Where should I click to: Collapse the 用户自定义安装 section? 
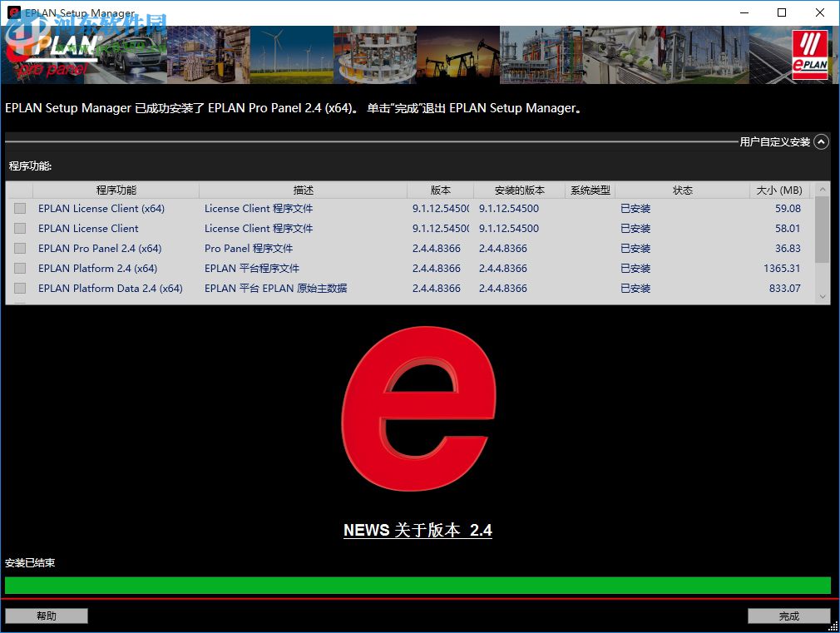[x=822, y=141]
